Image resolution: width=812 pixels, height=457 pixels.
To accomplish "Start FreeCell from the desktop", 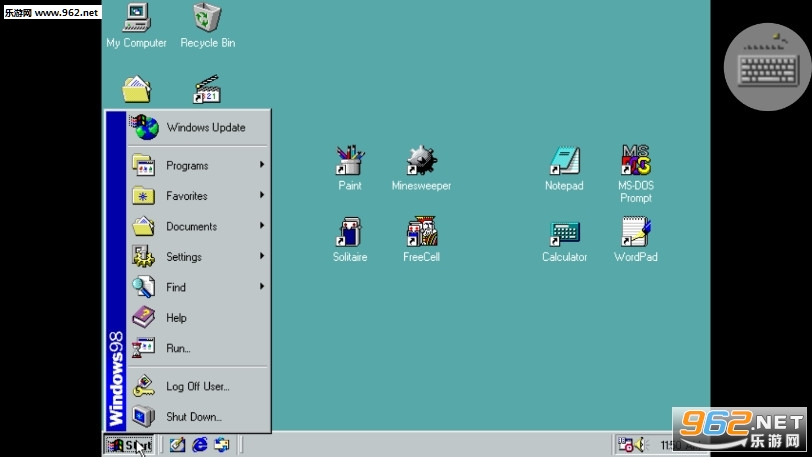I will [x=421, y=232].
